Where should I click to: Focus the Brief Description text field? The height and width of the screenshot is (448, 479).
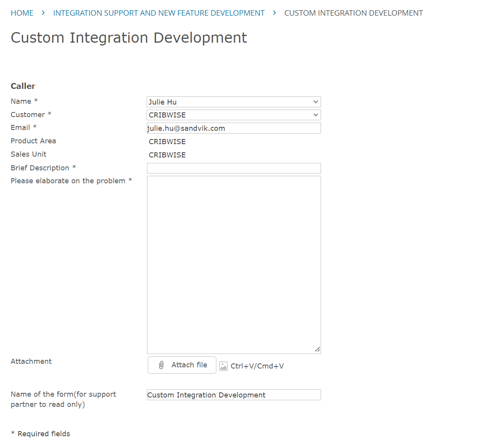[234, 168]
